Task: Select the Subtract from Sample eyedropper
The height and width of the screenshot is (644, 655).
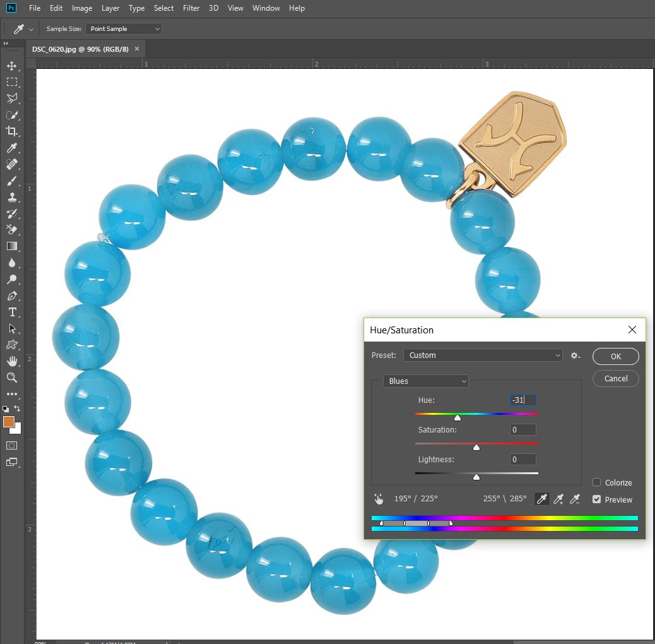Action: tap(575, 499)
